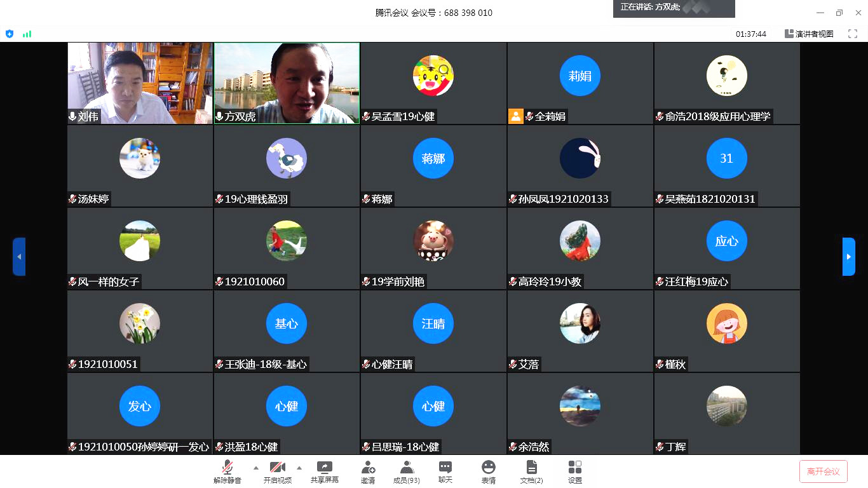Click the blue shield security icon

[9, 34]
